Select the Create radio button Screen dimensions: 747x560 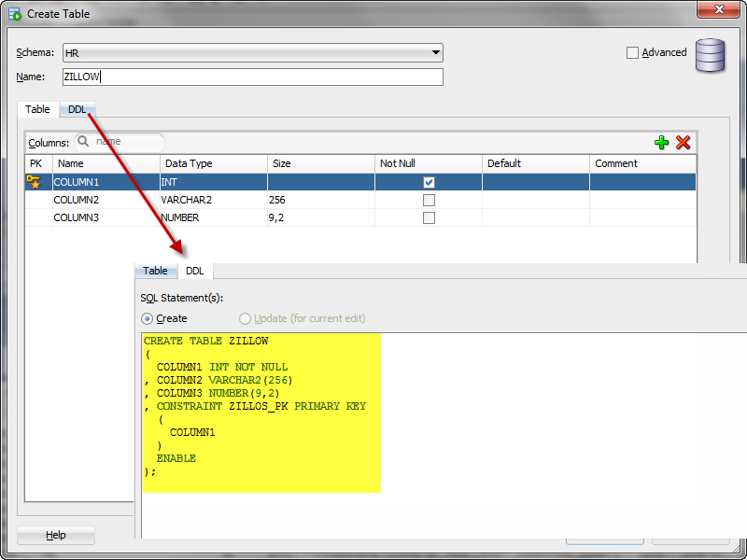pos(148,318)
